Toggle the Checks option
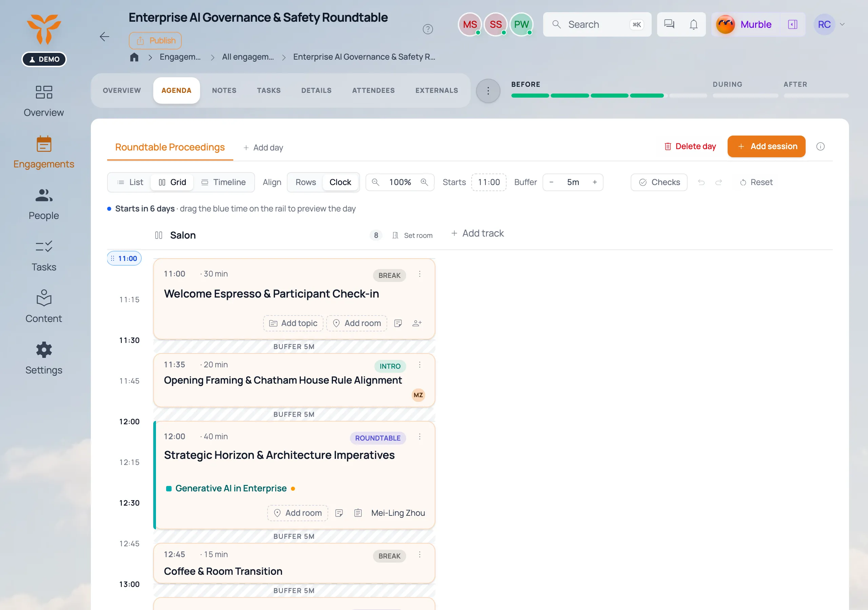The width and height of the screenshot is (868, 610). pos(659,182)
